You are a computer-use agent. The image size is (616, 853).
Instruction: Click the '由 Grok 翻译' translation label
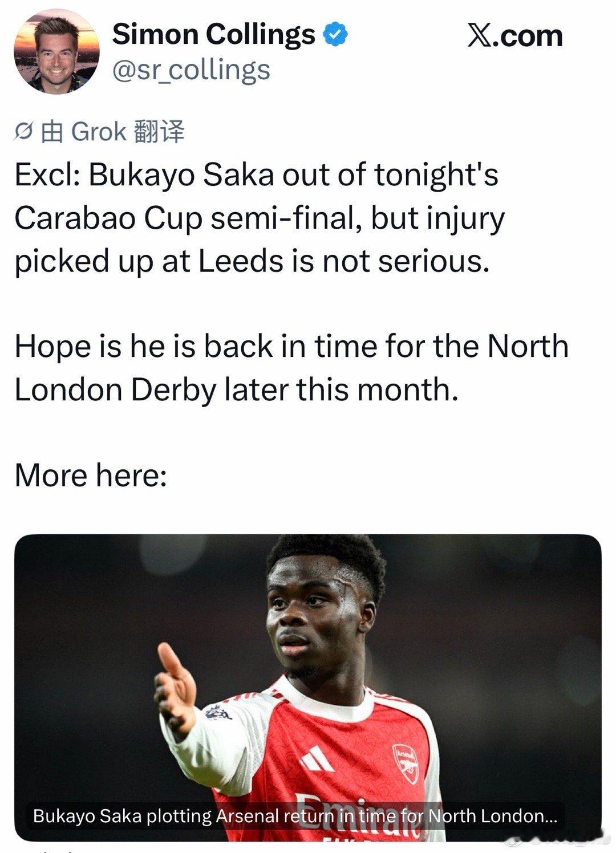(113, 132)
